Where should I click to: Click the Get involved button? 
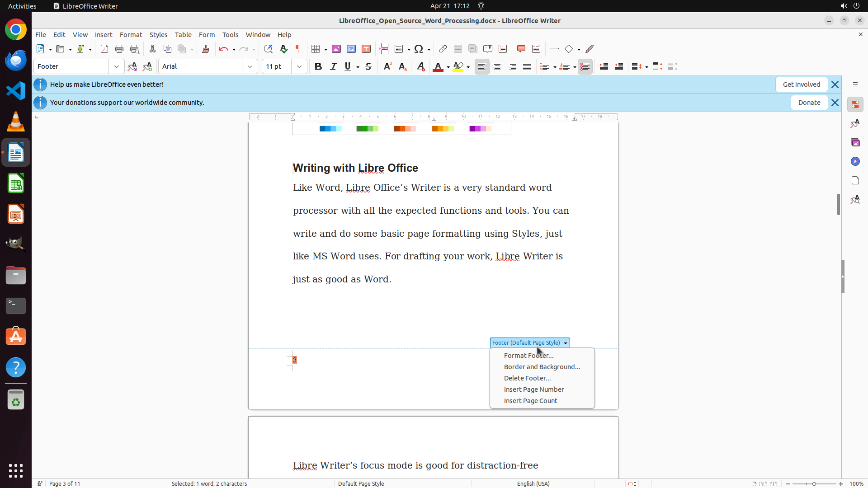[801, 84]
